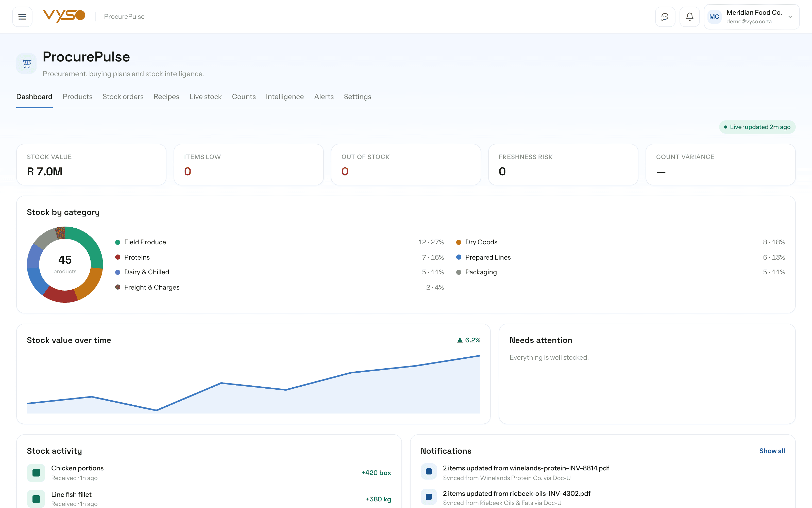Go to the Recipes tab

click(x=166, y=97)
